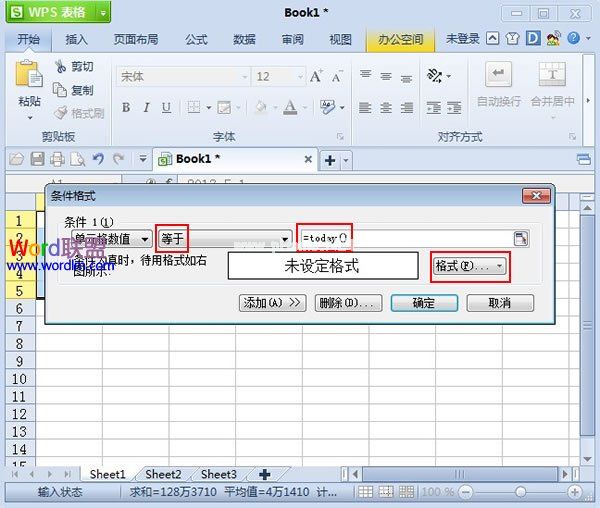Click the Save disk icon
Screen dimensions: 600x508
[x=38, y=159]
